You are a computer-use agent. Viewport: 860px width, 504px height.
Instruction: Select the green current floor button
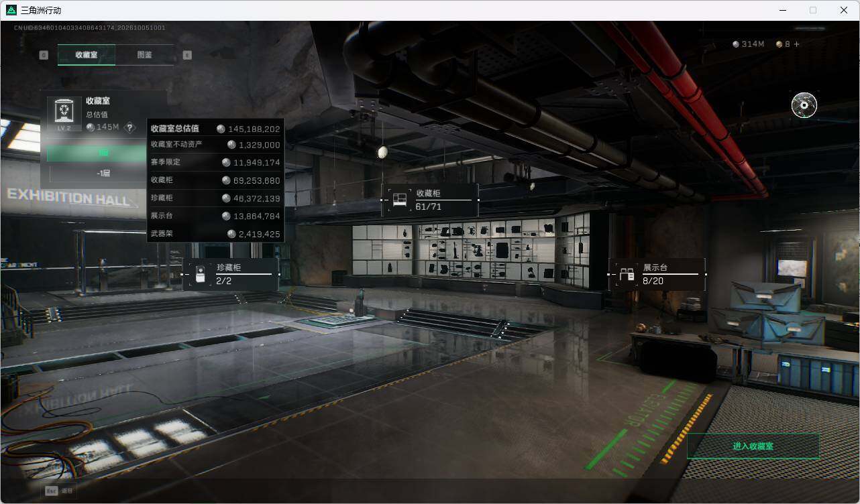[x=97, y=153]
